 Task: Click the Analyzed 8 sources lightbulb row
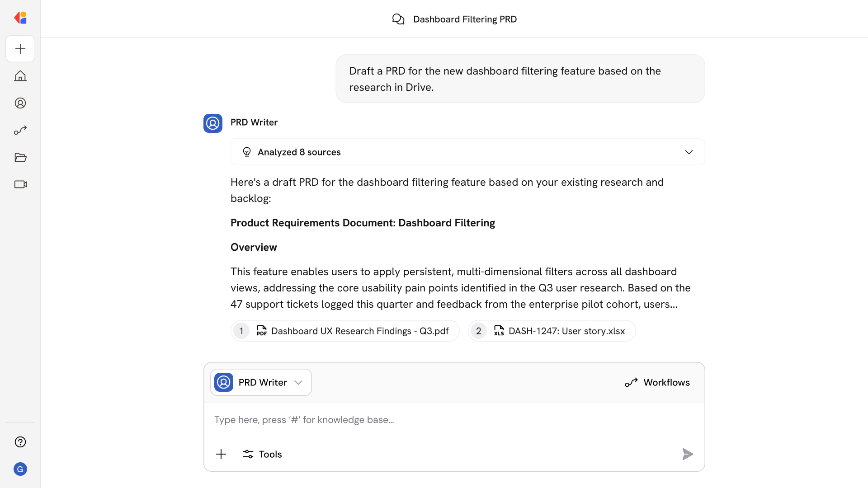point(298,152)
